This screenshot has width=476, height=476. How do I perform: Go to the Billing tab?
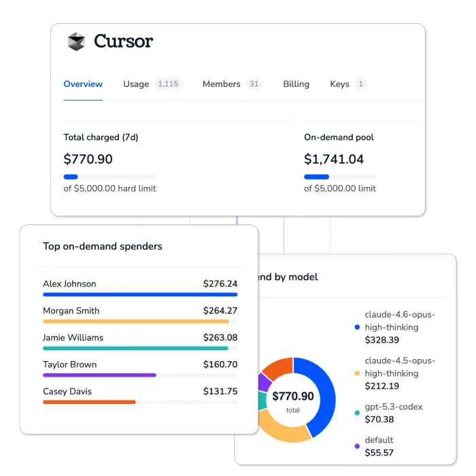[296, 84]
